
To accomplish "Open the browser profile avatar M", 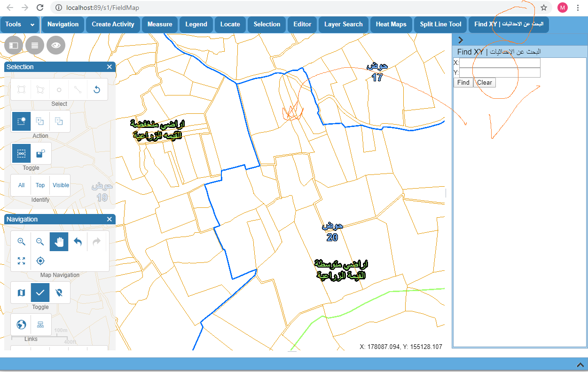I will 563,8.
